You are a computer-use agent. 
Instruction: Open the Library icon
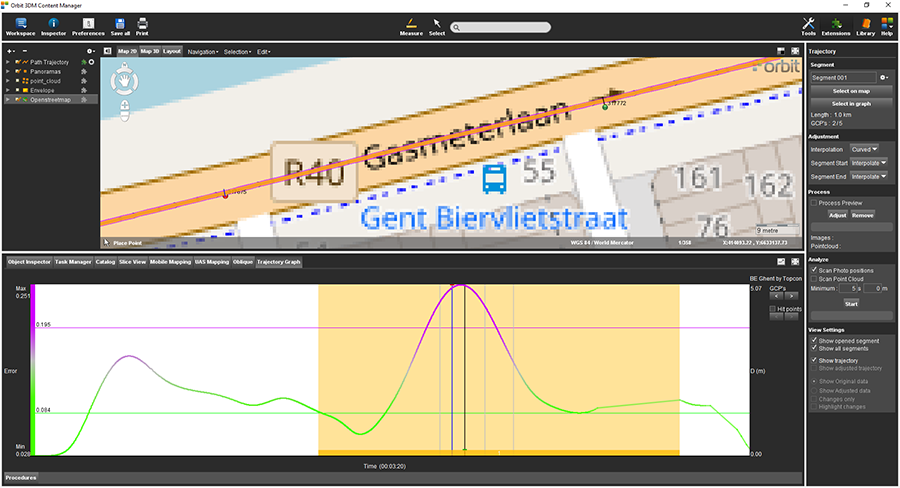(x=866, y=26)
